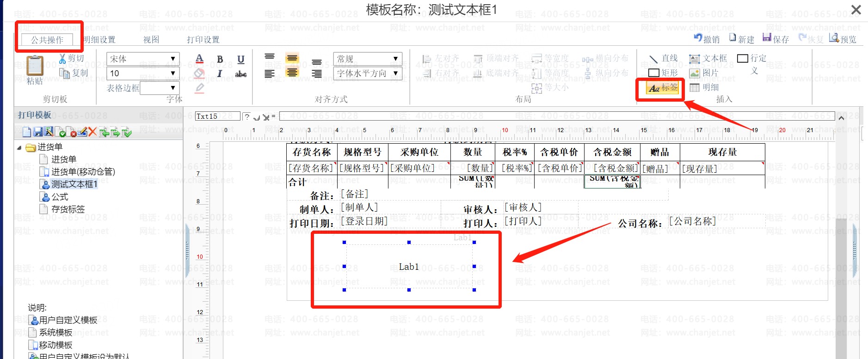The width and height of the screenshot is (868, 359).
Task: Click the 行定义 row definition tool
Action: coord(752,64)
